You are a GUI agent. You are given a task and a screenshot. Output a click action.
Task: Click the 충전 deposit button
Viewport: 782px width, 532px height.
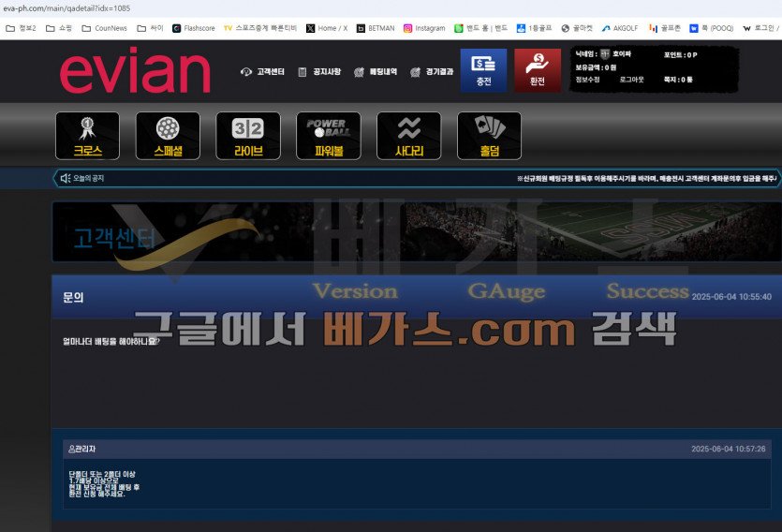(483, 70)
